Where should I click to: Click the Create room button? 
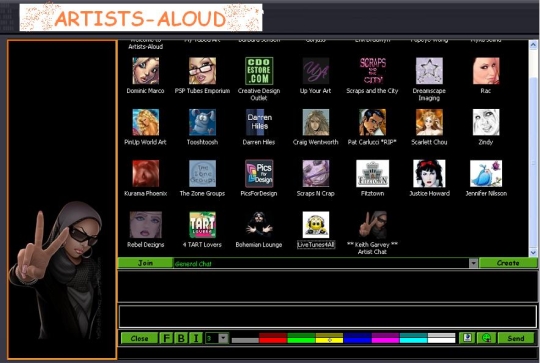tap(508, 263)
